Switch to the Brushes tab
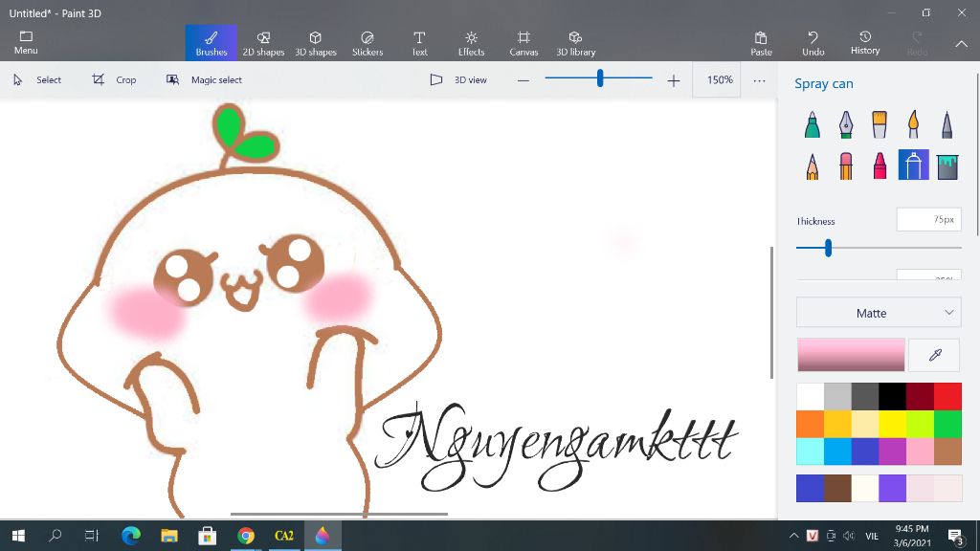Screen dimensions: 980x551 pos(212,43)
